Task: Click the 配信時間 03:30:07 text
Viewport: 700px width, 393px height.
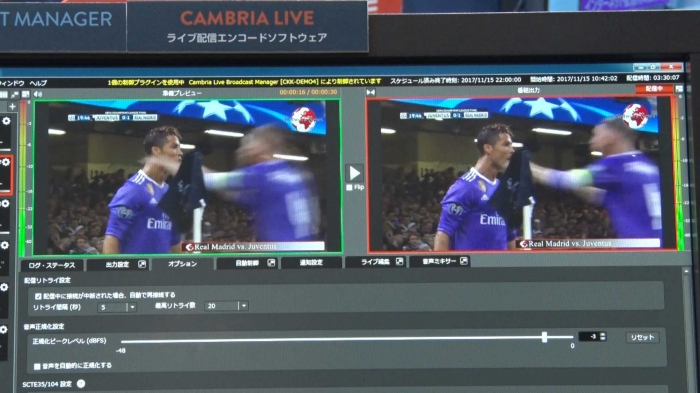Action: point(653,78)
